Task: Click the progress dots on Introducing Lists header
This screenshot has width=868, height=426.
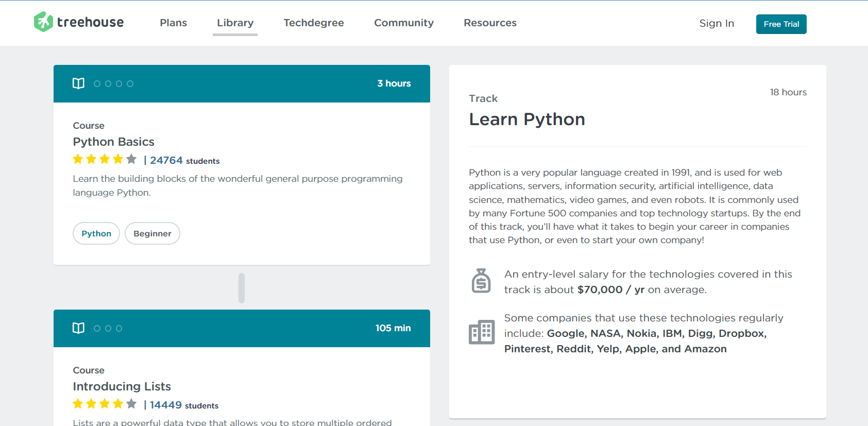Action: (x=108, y=328)
